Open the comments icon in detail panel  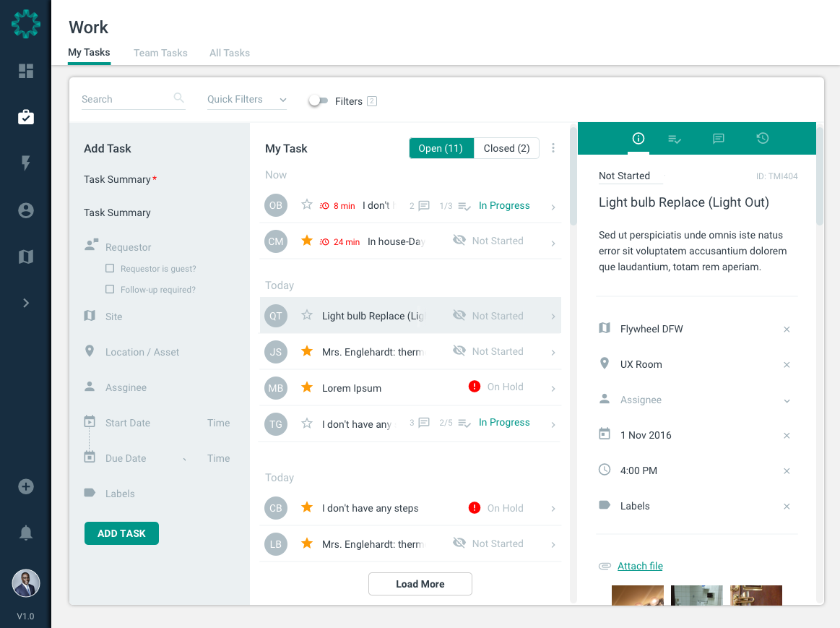(718, 138)
